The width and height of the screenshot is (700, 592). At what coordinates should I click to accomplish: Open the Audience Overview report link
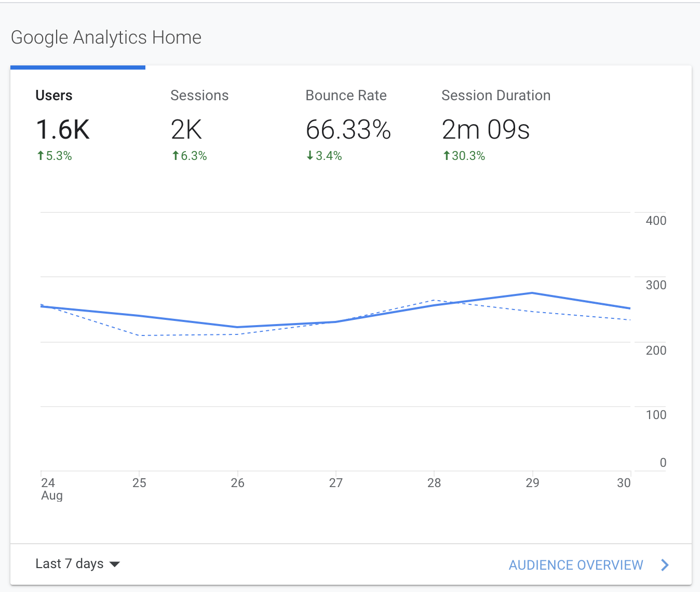pyautogui.click(x=576, y=565)
